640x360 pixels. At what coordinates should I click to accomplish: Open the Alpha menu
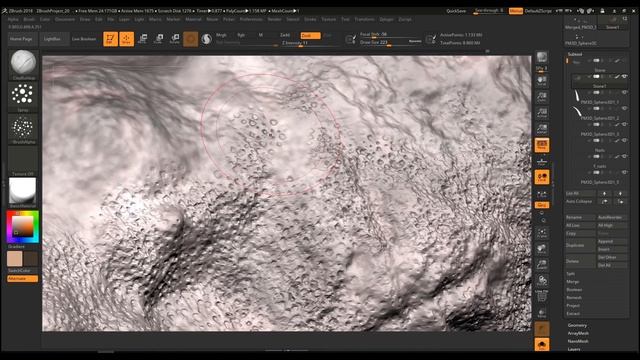pyautogui.click(x=13, y=19)
